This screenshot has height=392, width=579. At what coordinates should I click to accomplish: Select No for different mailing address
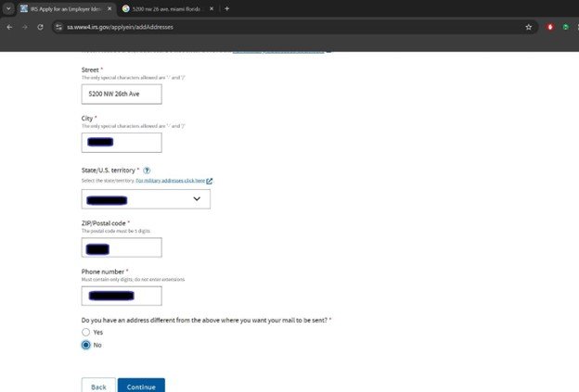point(86,345)
